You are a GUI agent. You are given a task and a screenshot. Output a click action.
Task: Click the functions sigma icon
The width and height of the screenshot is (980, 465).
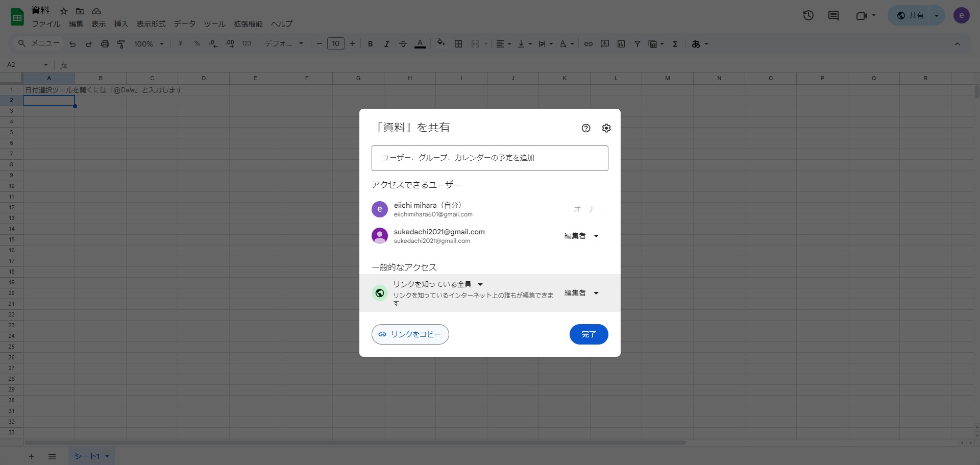pos(675,44)
